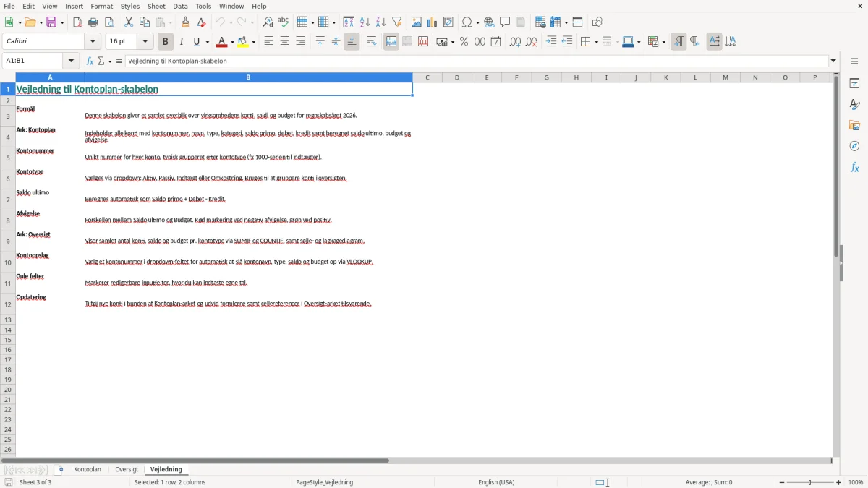Toggle Align Left horizontal alignment
Viewport: 868px width, 488px height.
[x=268, y=42]
